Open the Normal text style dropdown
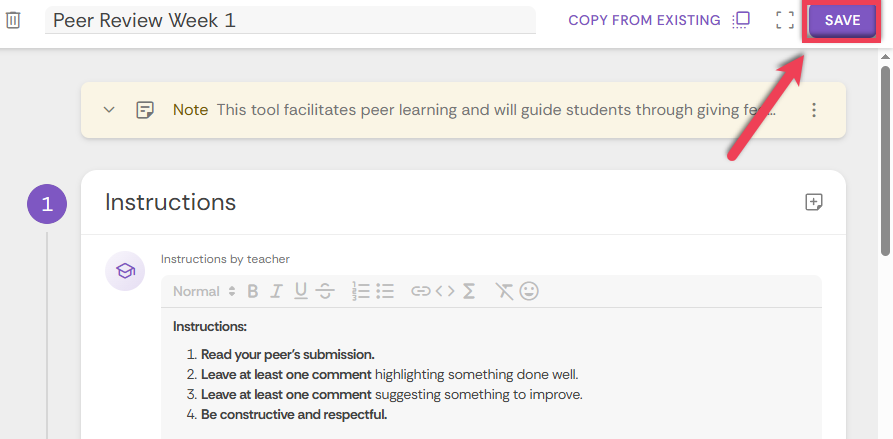 pyautogui.click(x=204, y=292)
